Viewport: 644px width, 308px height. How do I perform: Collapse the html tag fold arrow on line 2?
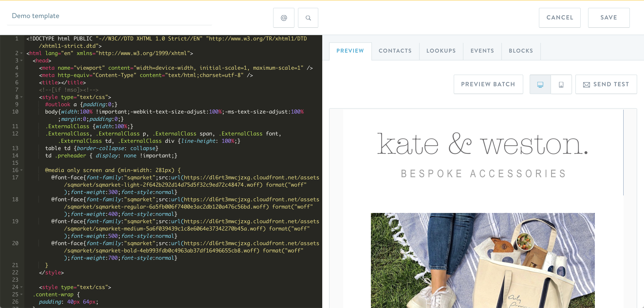[x=21, y=53]
